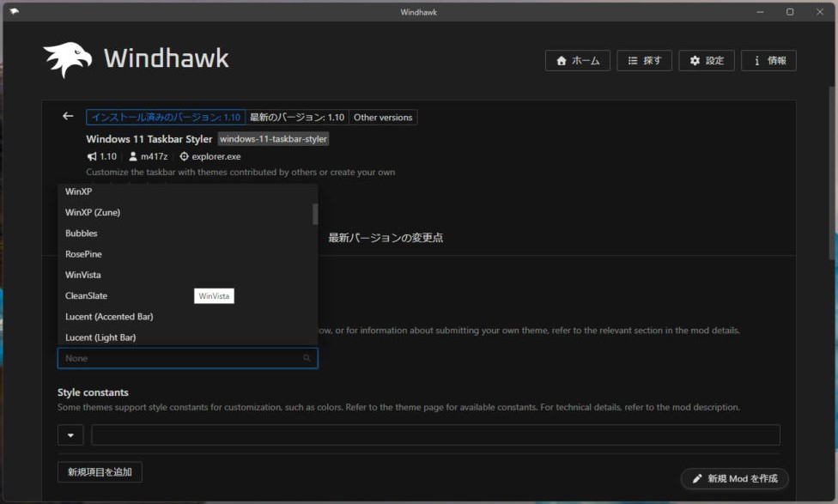The width and height of the screenshot is (838, 504).
Task: Focus the Style constants text field
Action: [x=435, y=435]
